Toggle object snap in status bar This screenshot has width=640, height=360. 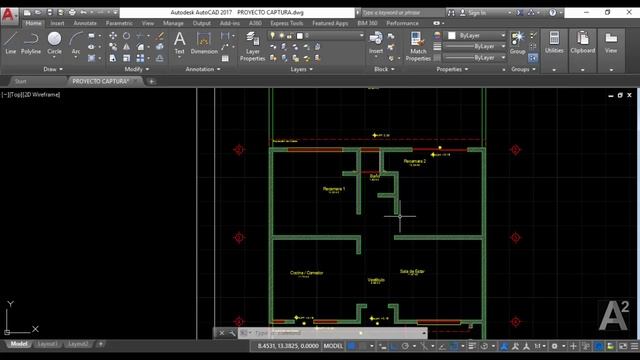coord(453,346)
